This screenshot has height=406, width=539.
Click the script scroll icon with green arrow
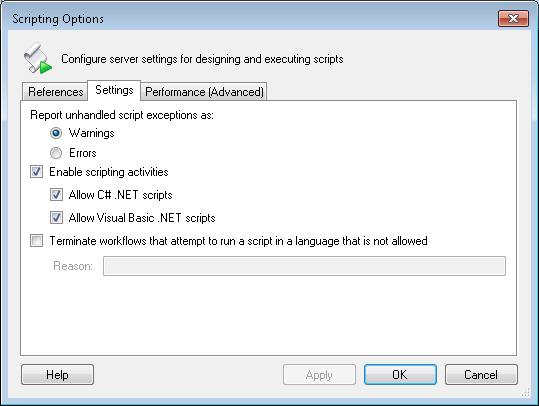click(38, 58)
